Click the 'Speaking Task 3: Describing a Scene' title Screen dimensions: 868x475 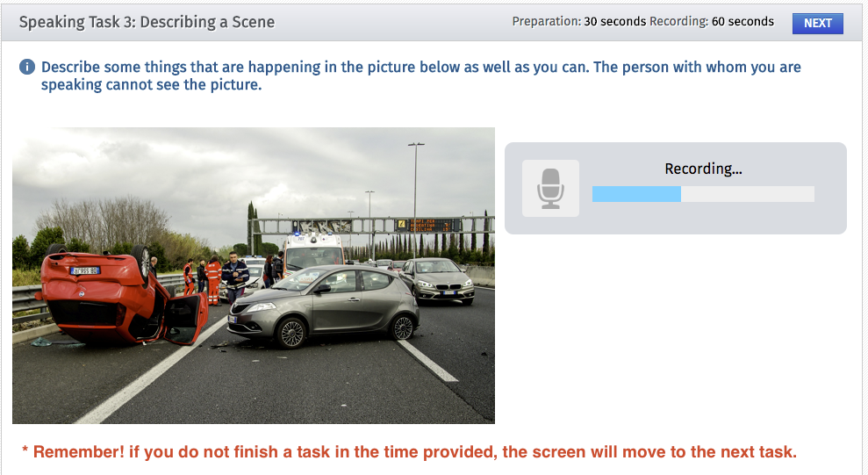pyautogui.click(x=147, y=22)
